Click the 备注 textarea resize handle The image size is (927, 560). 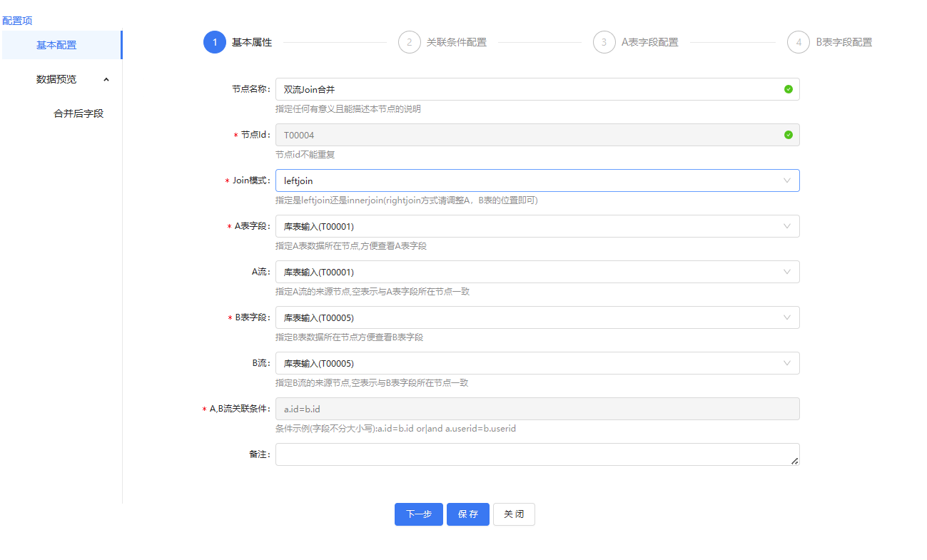[x=795, y=462]
